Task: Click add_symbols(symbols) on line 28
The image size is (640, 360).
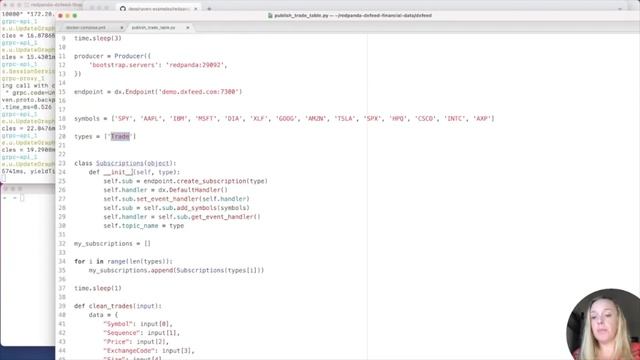Action: (x=213, y=208)
